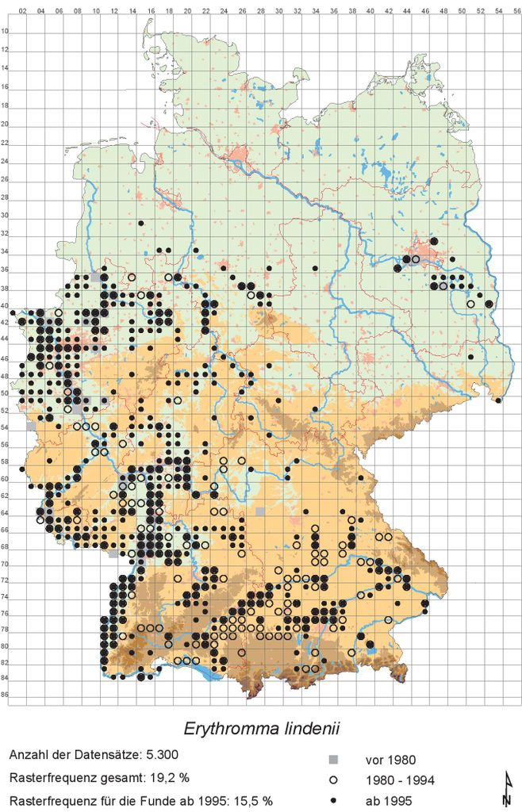
Task: Click the easternmost black dot near the Polish border
Action: coord(498,400)
